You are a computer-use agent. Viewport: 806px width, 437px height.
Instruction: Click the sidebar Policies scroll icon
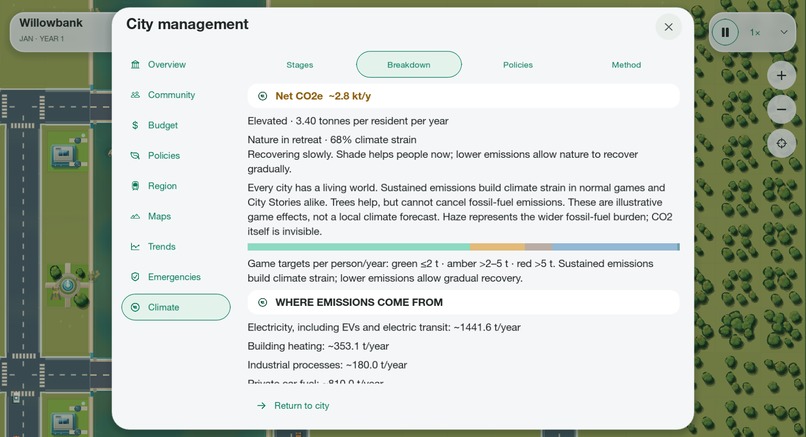coord(135,156)
